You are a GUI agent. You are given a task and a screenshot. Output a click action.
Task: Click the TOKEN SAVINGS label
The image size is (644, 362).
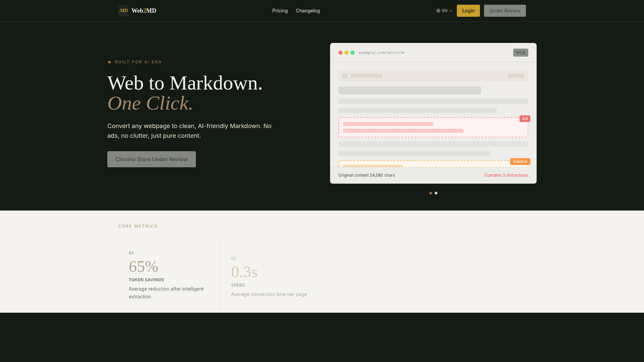coord(147,280)
